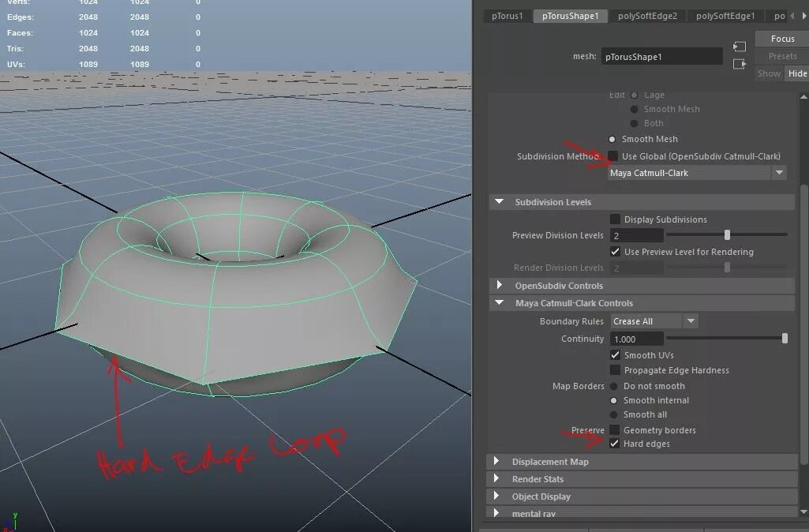Screen dimensions: 809x532
Task: Select the Smooth all map borders option
Action: click(x=613, y=415)
